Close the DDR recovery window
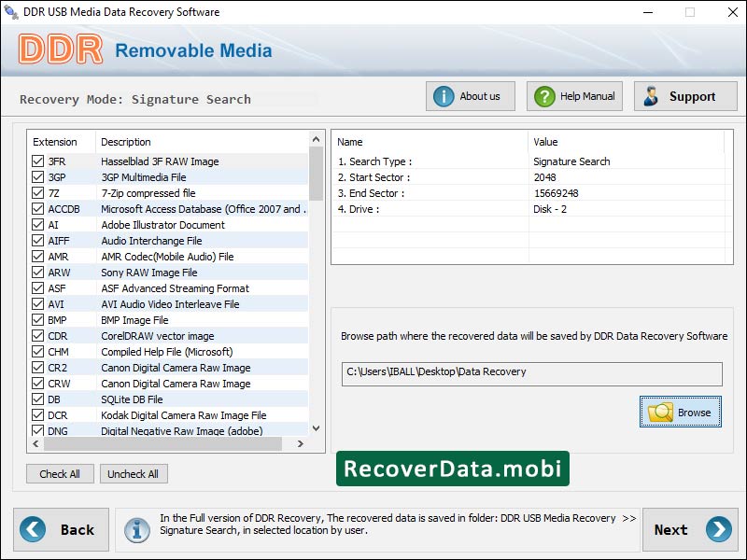Image resolution: width=747 pixels, height=560 pixels. (x=733, y=12)
